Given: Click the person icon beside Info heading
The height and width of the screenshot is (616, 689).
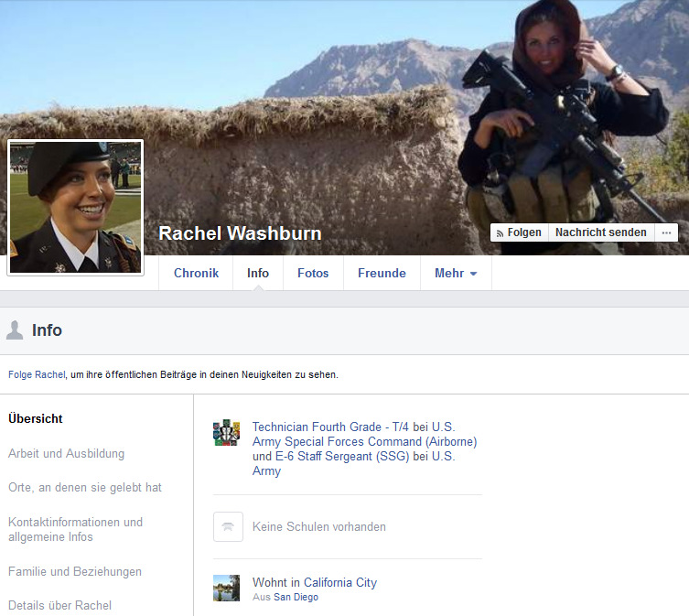Looking at the screenshot, I should click(15, 330).
